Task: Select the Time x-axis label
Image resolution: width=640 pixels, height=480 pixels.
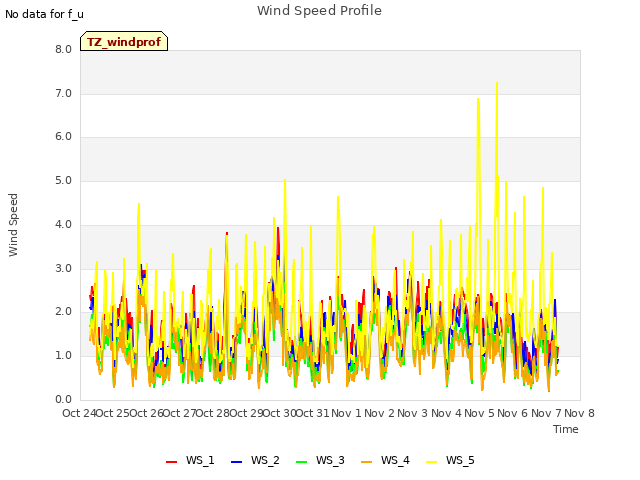Action: pos(566,429)
